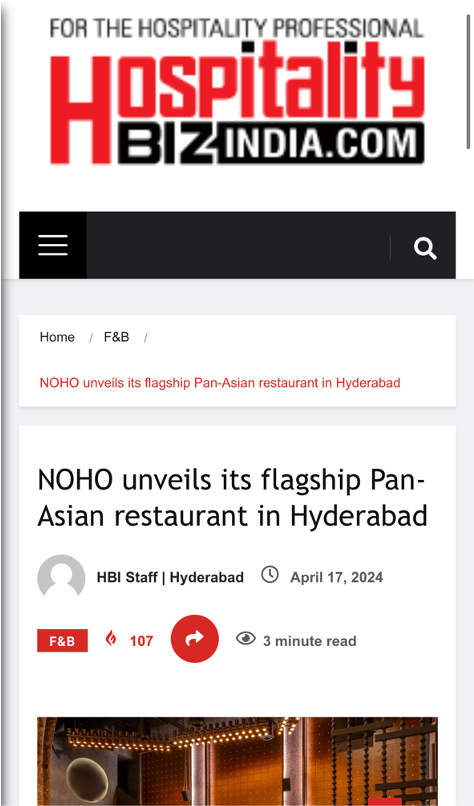Click the red F&B category tag
The image size is (474, 806).
(62, 640)
